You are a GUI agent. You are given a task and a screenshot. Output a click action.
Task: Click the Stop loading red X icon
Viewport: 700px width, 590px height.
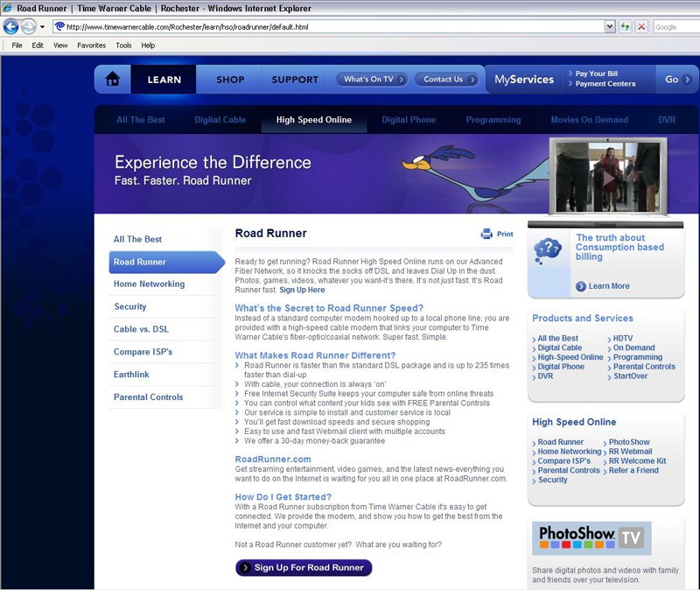click(641, 27)
